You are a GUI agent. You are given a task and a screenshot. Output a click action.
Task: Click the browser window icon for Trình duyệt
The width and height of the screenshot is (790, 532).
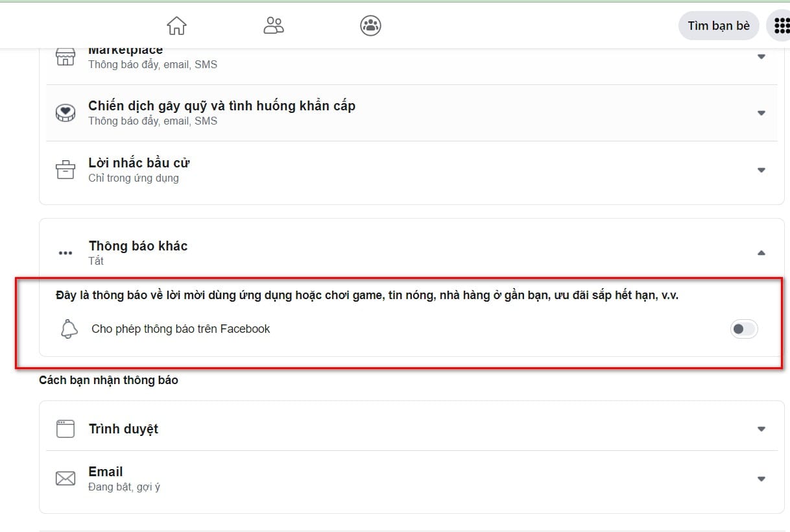[66, 429]
